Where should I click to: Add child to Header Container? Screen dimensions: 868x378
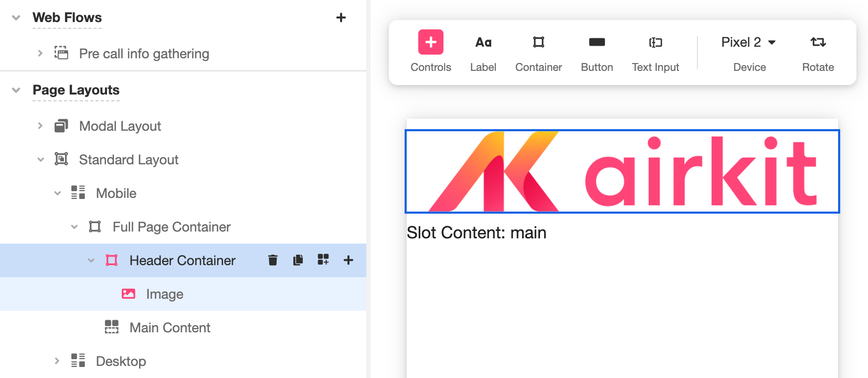click(348, 260)
